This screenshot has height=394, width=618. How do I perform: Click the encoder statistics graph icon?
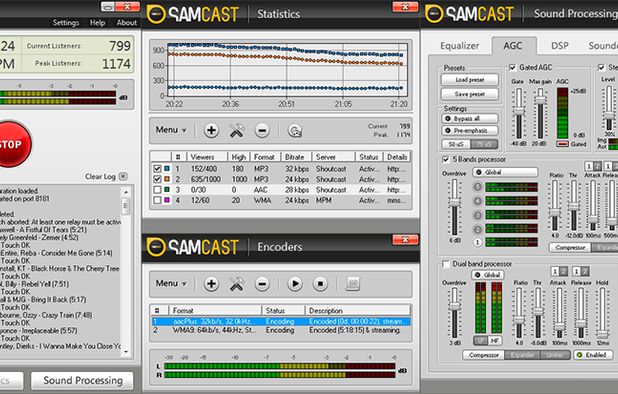click(x=352, y=283)
